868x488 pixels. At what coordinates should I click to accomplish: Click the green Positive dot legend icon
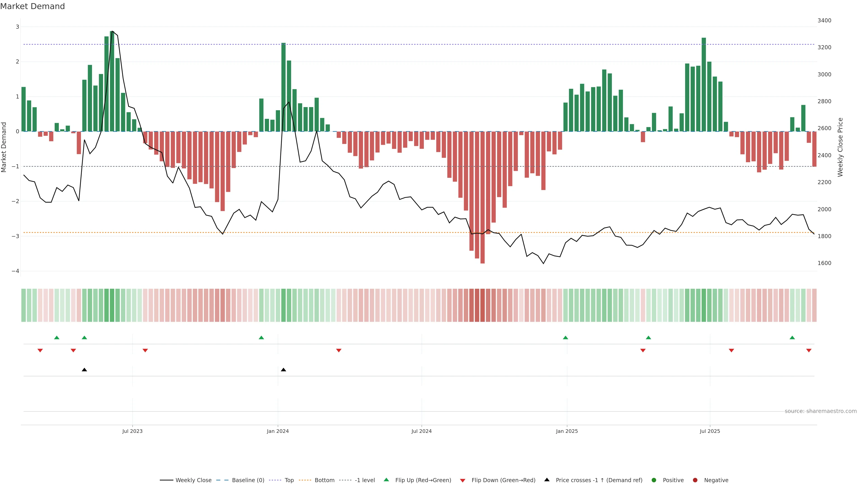(654, 480)
